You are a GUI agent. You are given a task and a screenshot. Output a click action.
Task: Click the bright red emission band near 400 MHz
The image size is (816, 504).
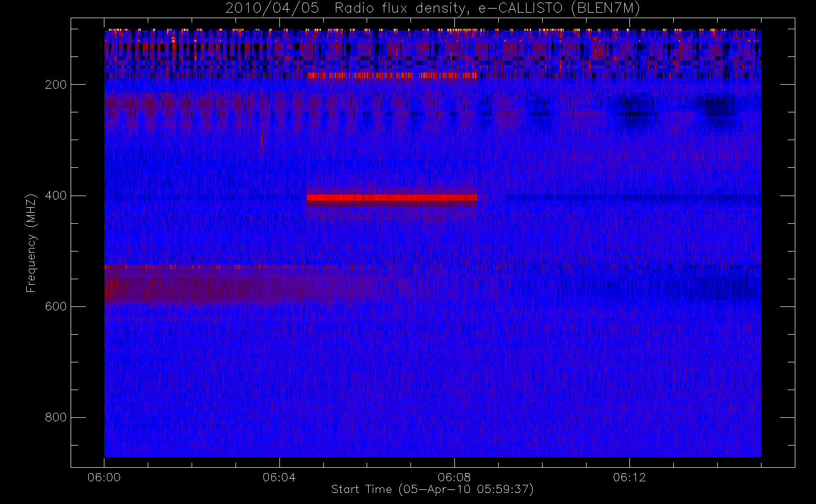coord(392,198)
